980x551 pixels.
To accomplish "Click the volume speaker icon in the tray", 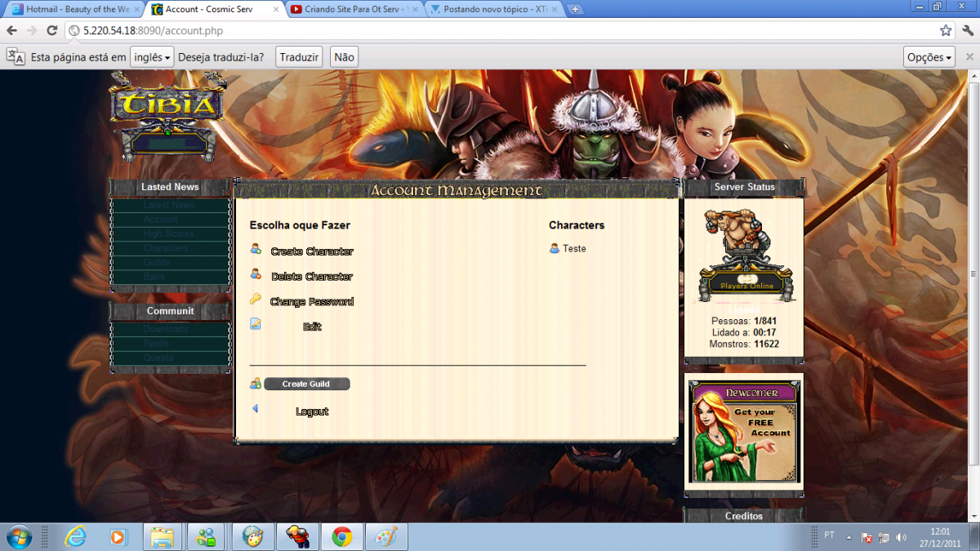I will 902,538.
